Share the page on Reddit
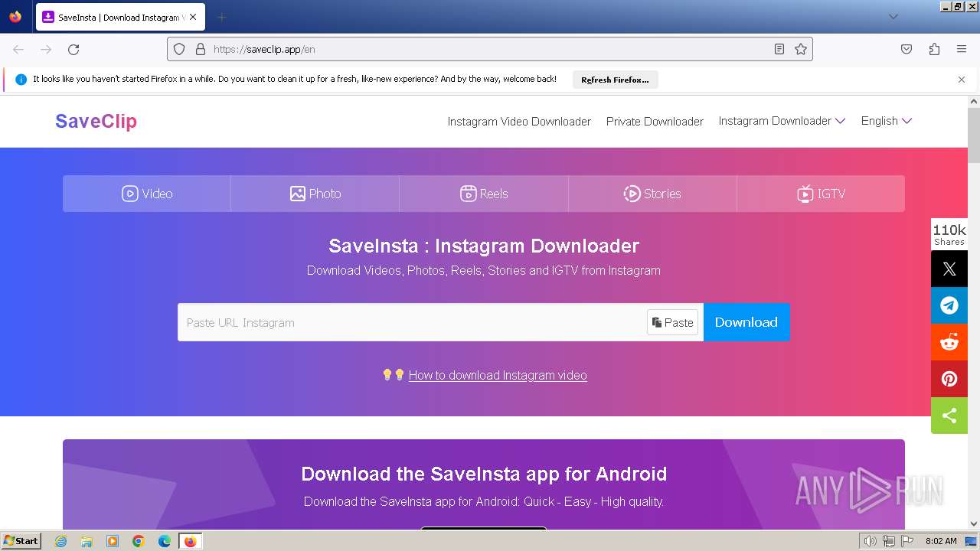980x551 pixels. pyautogui.click(x=949, y=342)
